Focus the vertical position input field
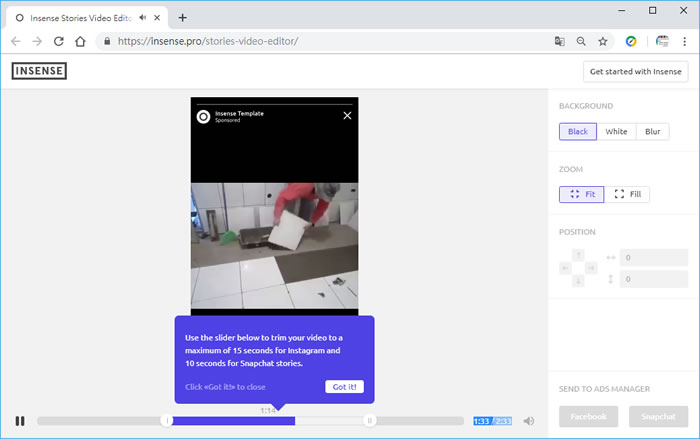700x439 pixels. 654,279
